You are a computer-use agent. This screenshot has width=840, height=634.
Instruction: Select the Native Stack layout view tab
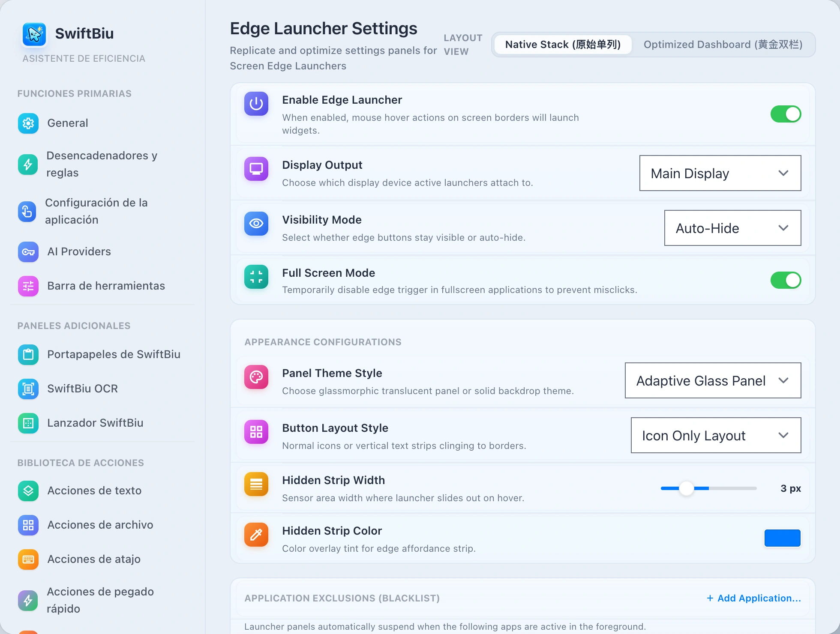(x=563, y=45)
